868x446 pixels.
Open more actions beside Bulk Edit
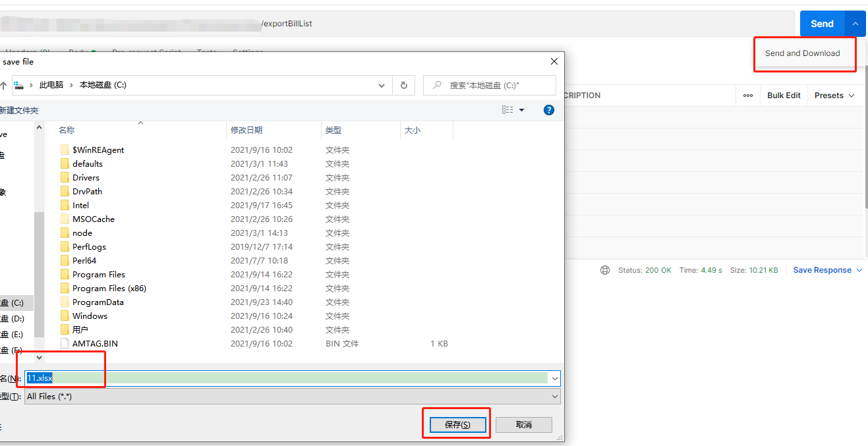click(748, 95)
